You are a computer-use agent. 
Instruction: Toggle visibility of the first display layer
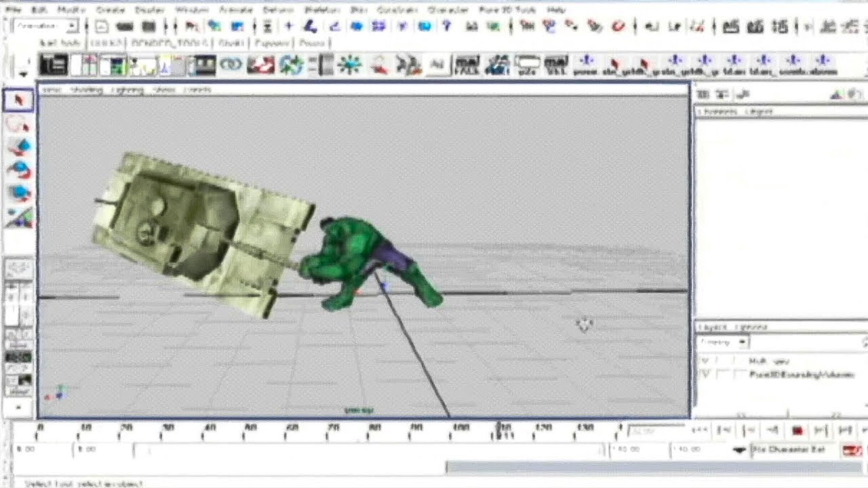[x=705, y=361]
